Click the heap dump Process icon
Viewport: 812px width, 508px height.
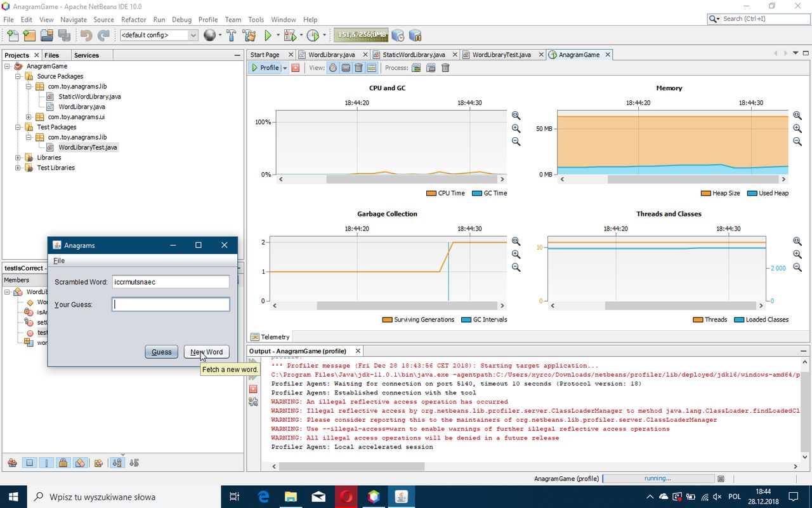431,67
